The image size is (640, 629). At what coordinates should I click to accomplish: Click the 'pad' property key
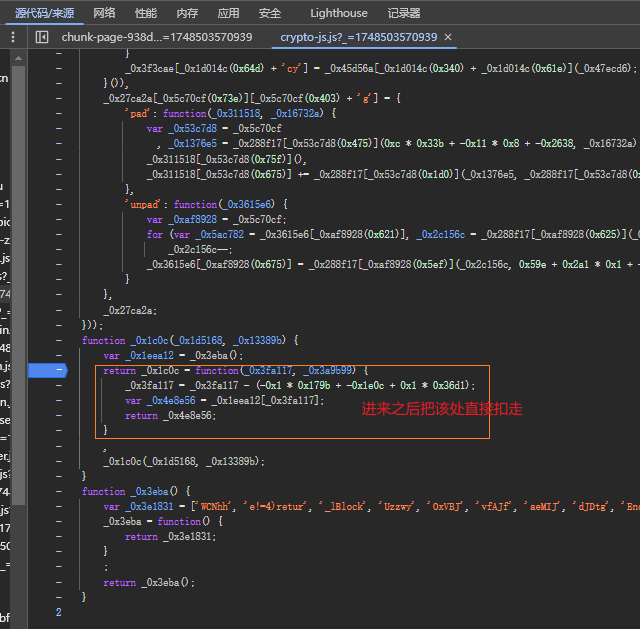click(138, 113)
